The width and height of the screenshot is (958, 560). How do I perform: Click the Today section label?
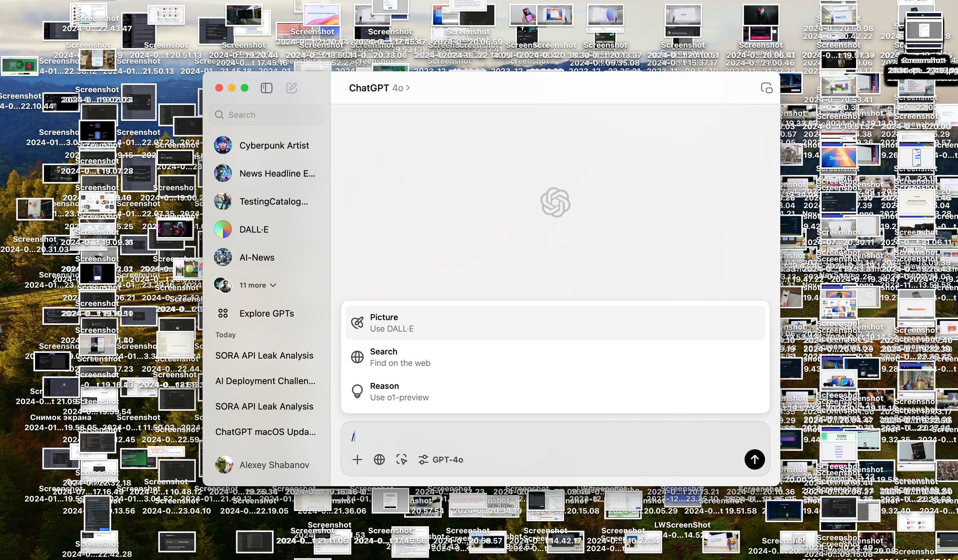click(225, 335)
